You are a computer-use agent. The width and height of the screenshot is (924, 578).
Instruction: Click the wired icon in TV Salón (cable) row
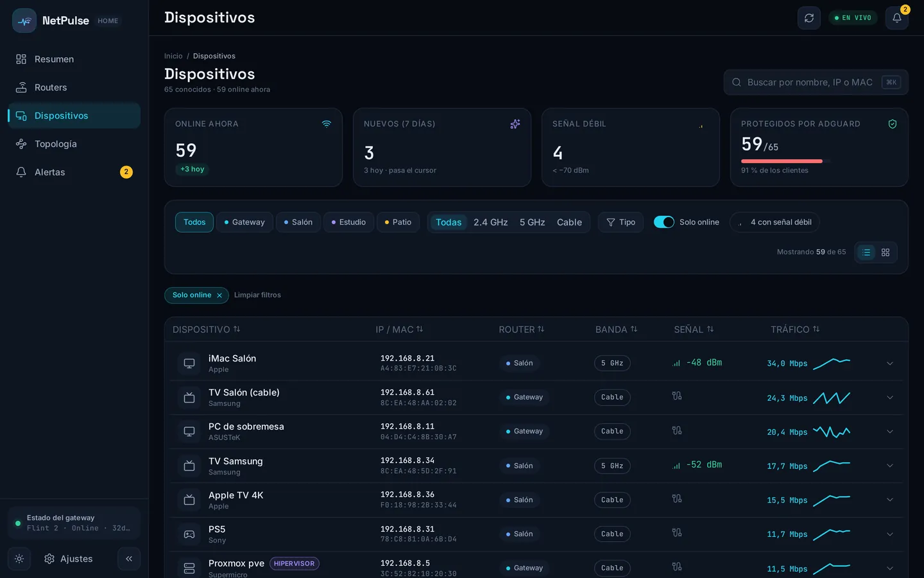(x=677, y=396)
